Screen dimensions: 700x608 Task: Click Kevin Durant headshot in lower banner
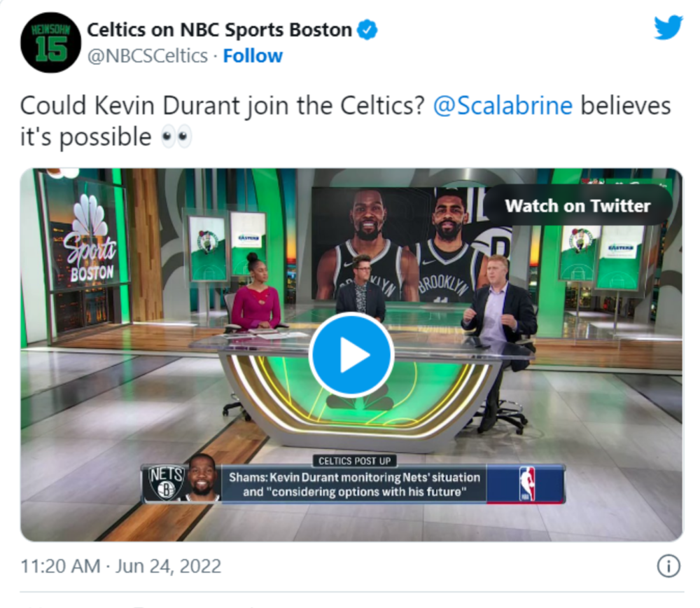pyautogui.click(x=202, y=484)
